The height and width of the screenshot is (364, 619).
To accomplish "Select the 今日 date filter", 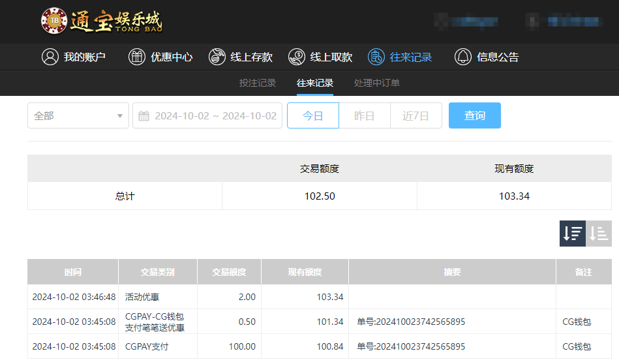I will coord(313,115).
